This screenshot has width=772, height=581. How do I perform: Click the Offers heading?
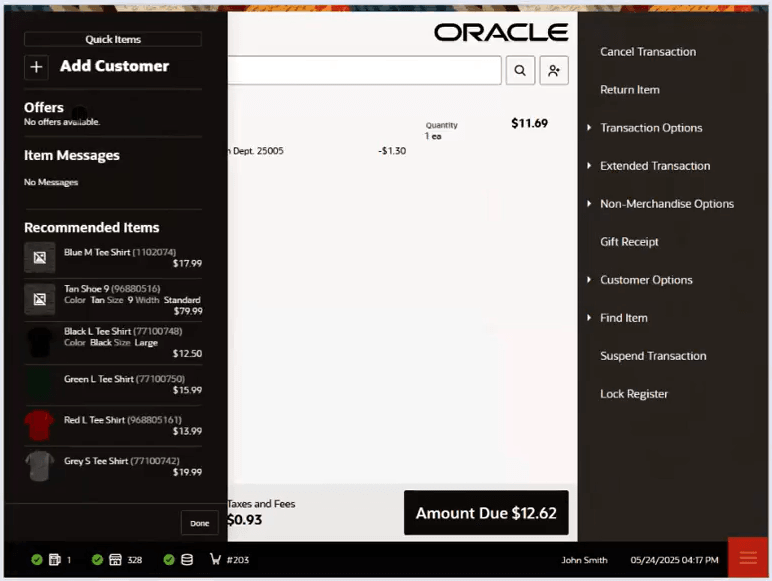pyautogui.click(x=44, y=107)
